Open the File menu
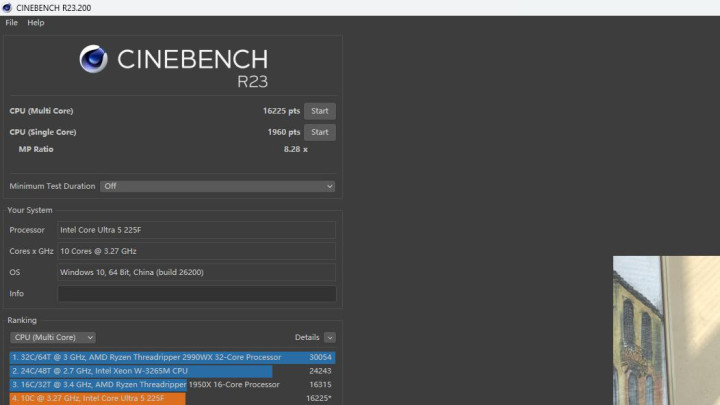720x405 pixels. coord(12,23)
